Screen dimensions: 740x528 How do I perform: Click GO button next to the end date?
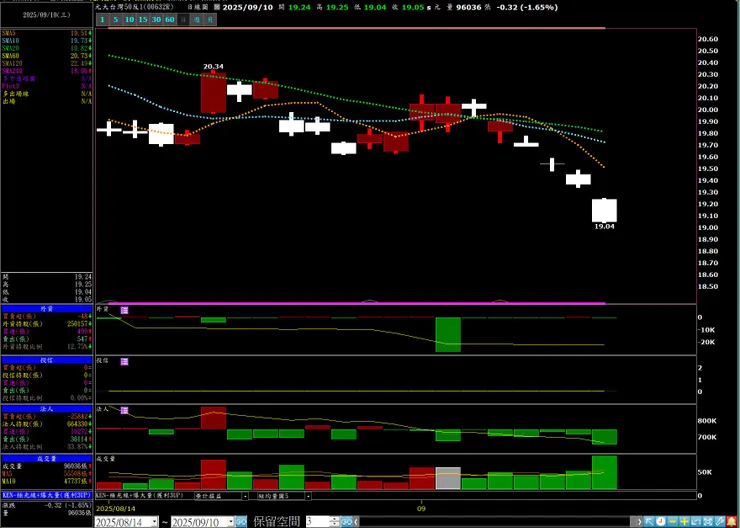(241, 522)
